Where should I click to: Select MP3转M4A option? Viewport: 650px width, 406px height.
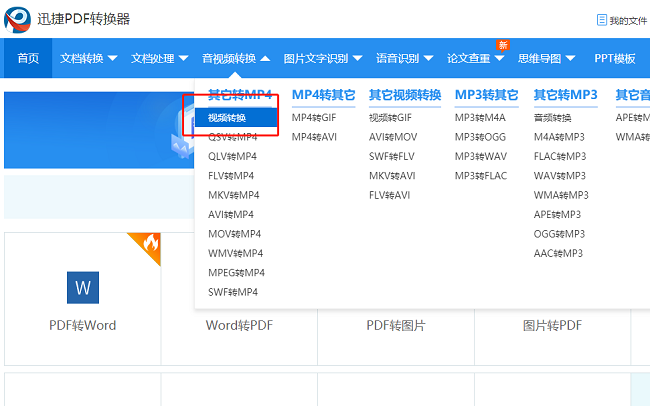point(480,118)
